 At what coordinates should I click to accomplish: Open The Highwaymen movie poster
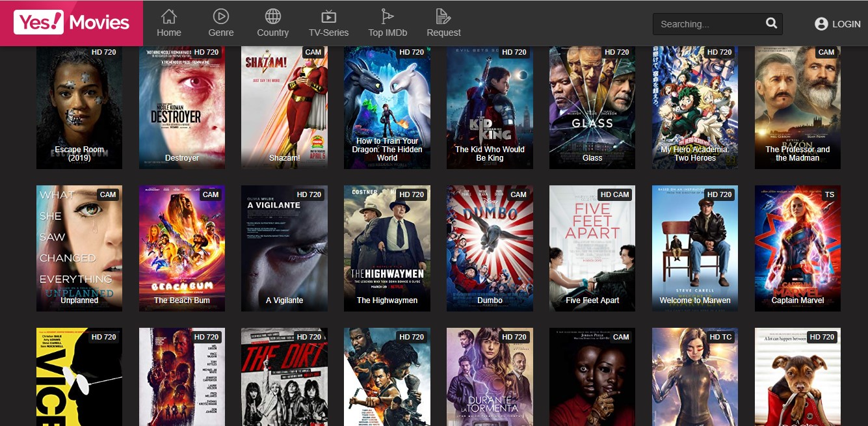point(387,248)
